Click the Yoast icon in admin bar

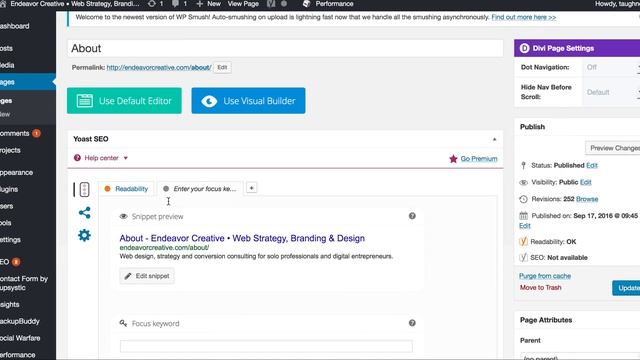click(x=271, y=4)
